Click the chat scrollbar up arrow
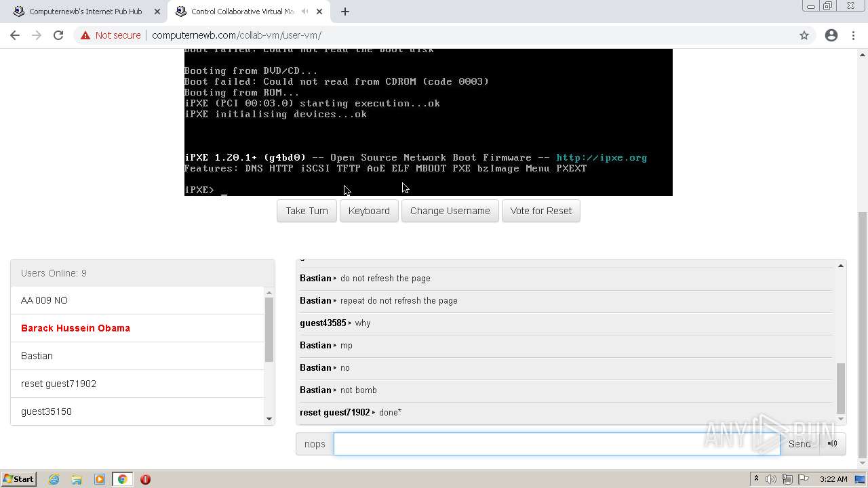 tap(841, 266)
